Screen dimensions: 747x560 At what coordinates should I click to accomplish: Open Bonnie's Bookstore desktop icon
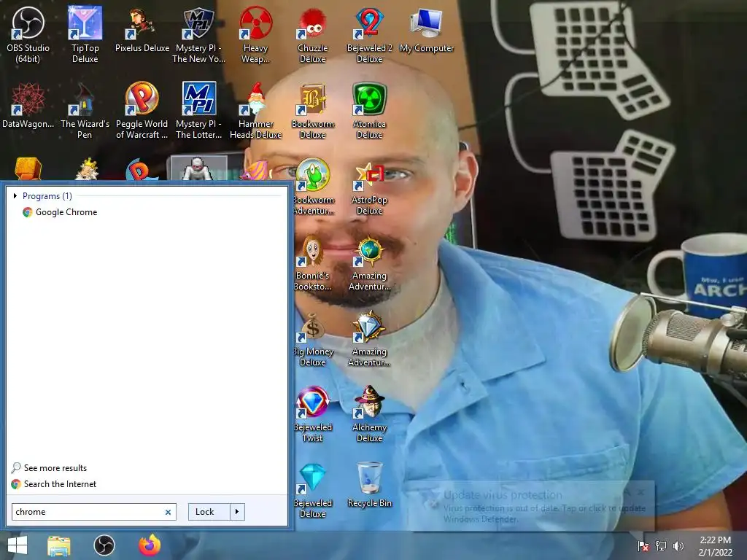pyautogui.click(x=312, y=262)
